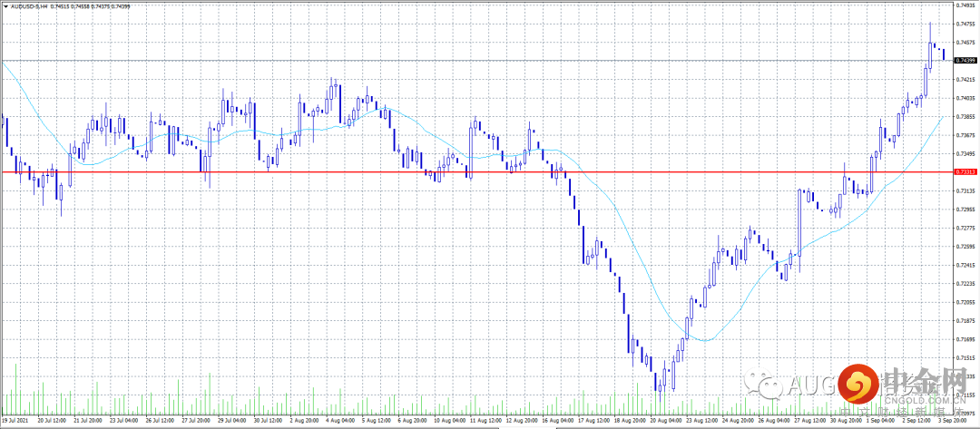Click the current price tag 0.74399
Viewport: 980px width, 429px height.
click(966, 61)
